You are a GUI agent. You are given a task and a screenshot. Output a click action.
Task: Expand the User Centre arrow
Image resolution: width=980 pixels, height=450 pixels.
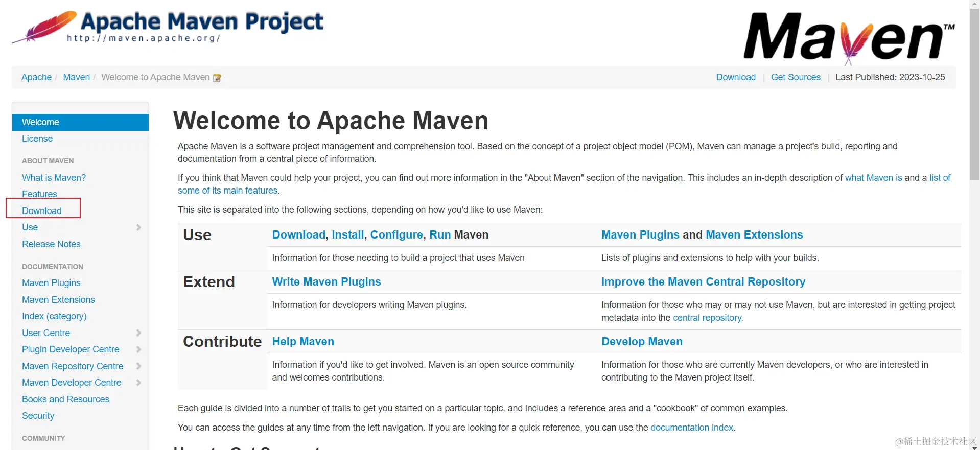click(138, 333)
